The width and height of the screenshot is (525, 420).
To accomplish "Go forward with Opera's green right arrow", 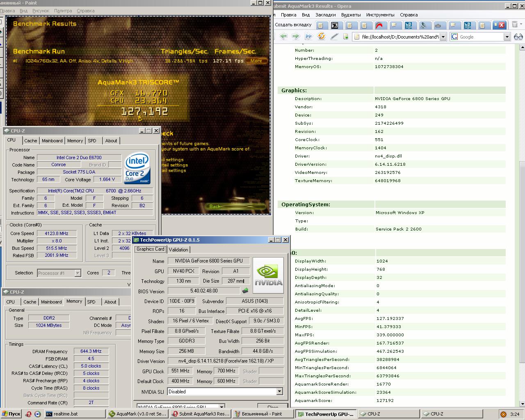I will click(x=296, y=37).
